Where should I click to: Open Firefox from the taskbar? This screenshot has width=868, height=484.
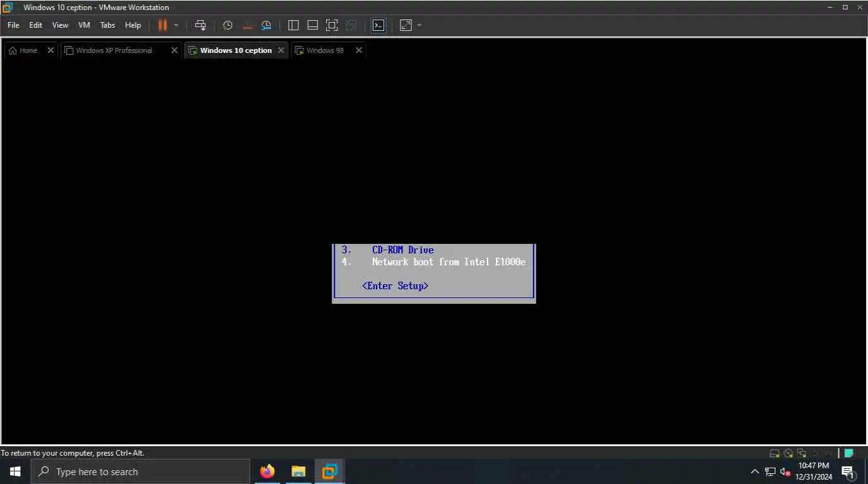click(x=267, y=471)
